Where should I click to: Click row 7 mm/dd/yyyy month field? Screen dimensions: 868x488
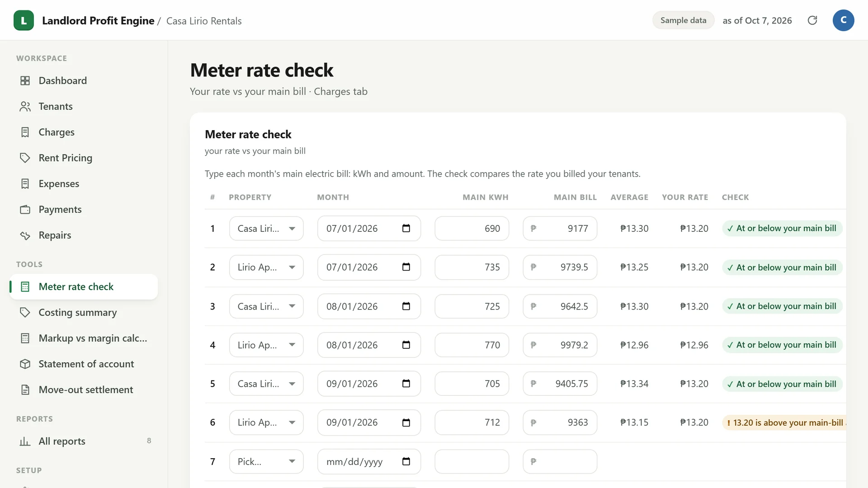pos(369,461)
